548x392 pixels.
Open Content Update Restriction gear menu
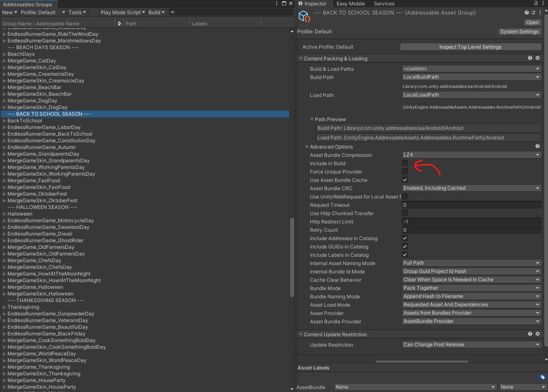[537, 334]
